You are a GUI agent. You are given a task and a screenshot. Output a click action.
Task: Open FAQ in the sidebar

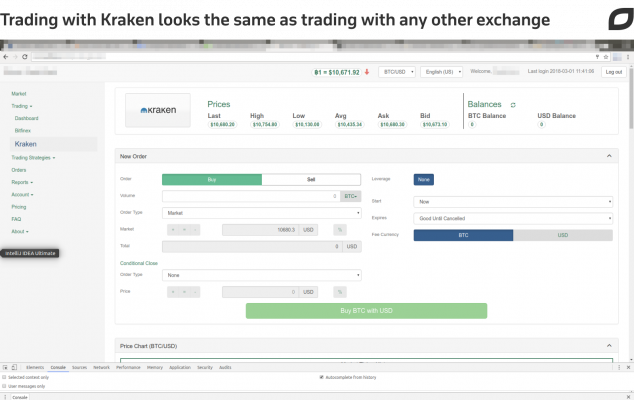click(16, 219)
